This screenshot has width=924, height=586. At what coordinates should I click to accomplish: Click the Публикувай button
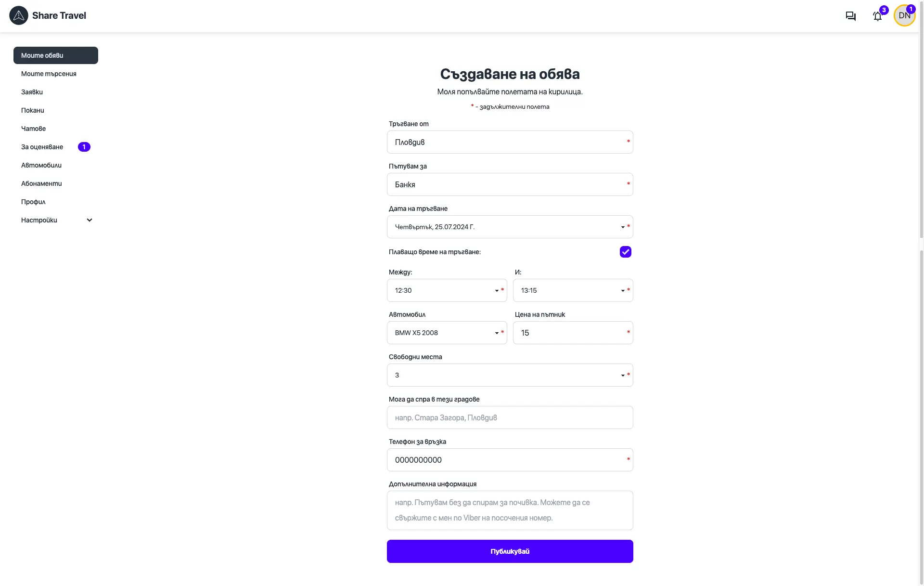click(510, 551)
